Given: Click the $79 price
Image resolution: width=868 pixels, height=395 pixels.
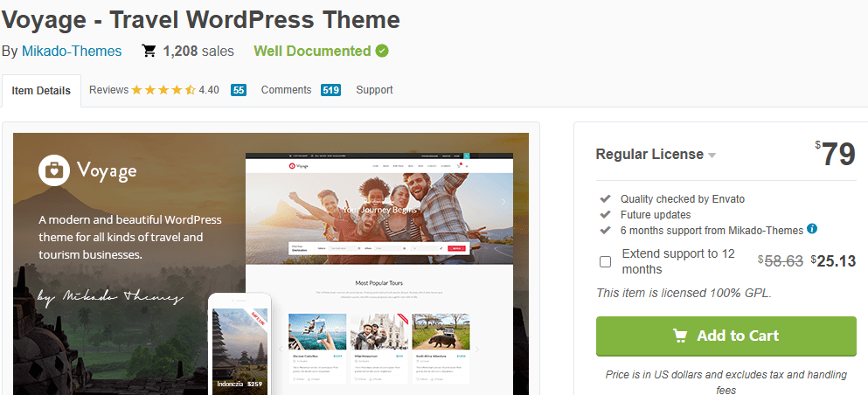Looking at the screenshot, I should point(836,155).
